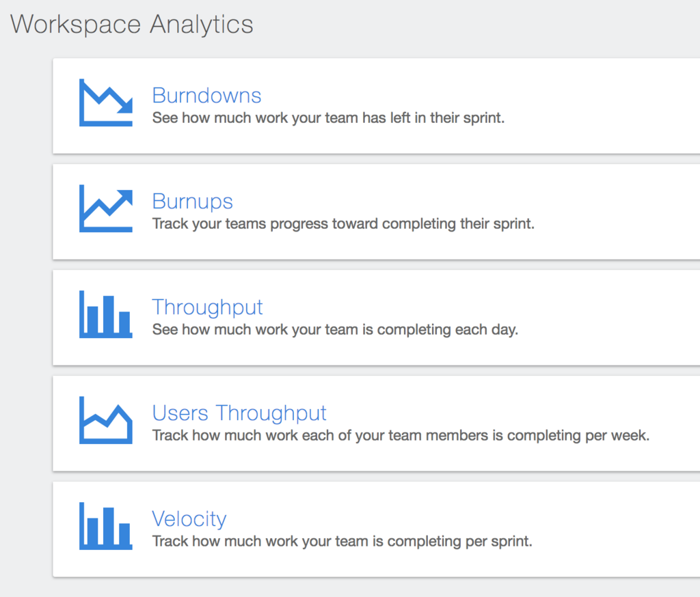Click empty space inside the Burnups card

point(616,212)
